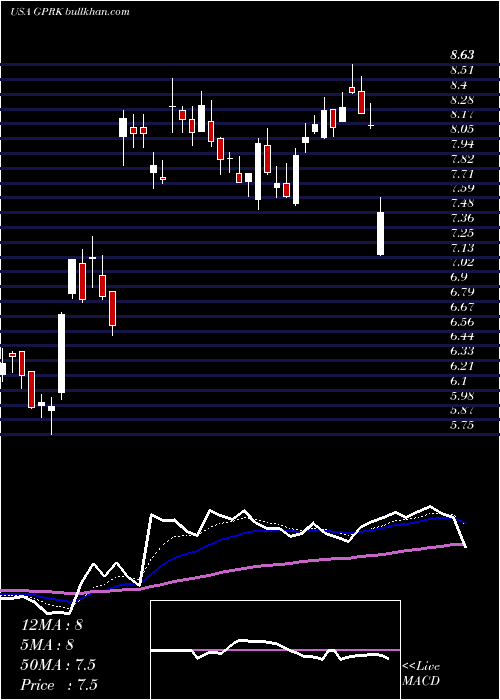Click the 7.25 price axis label
Viewport: 500px width, 700px height.
(462, 233)
